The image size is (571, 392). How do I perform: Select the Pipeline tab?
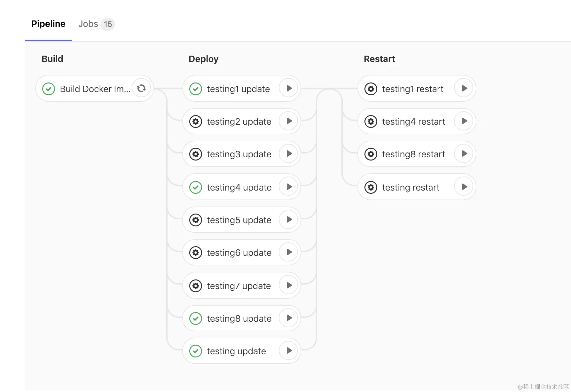pos(48,24)
